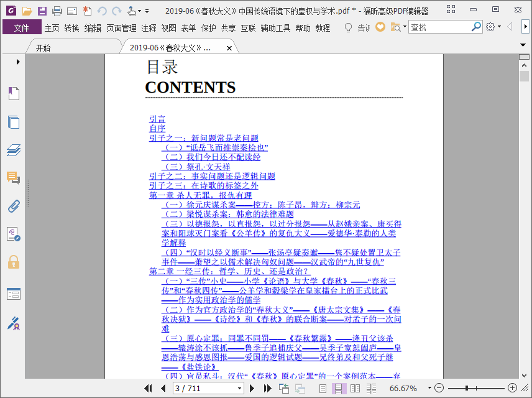Click the lightbulb tell-me icon
This screenshot has width=532, height=398.
[348, 27]
